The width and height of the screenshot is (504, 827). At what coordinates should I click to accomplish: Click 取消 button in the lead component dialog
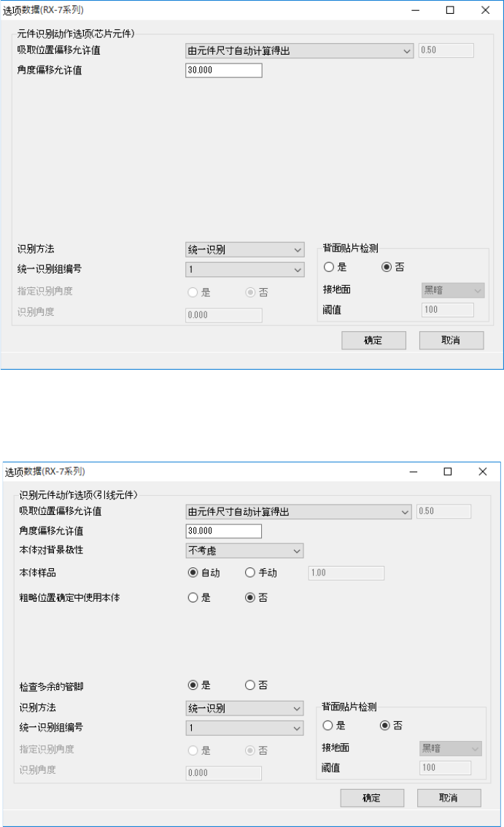coord(449,798)
